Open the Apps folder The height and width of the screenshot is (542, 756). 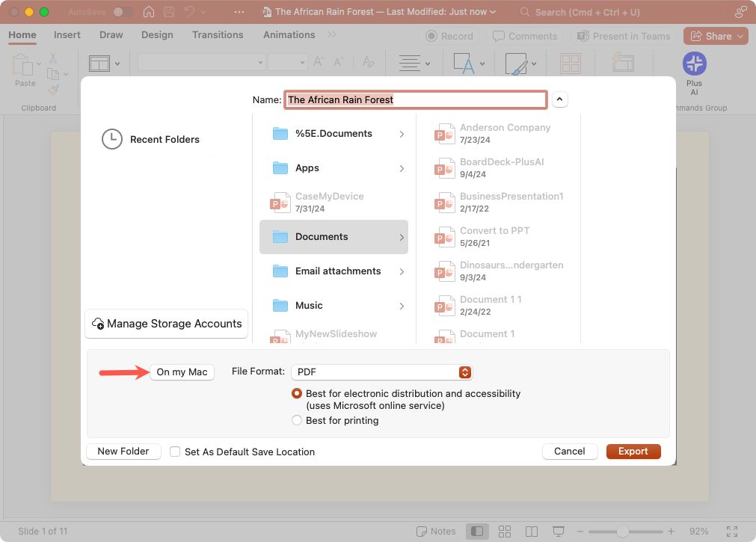pos(334,168)
